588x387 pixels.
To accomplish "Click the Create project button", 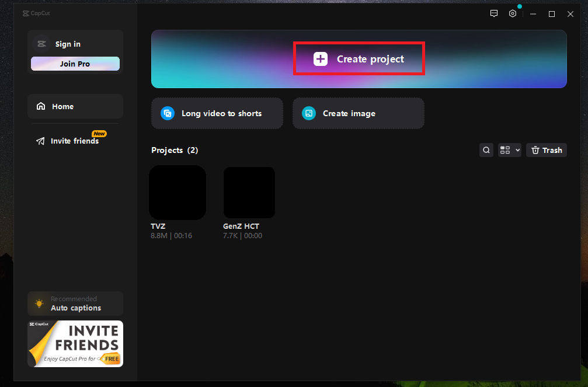I will [x=359, y=59].
